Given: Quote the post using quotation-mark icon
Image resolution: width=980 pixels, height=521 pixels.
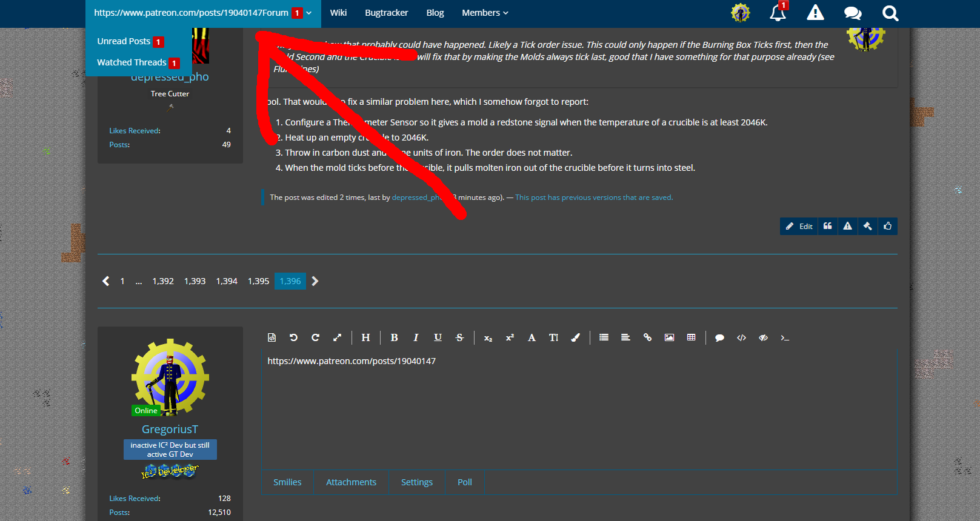Looking at the screenshot, I should (x=827, y=226).
